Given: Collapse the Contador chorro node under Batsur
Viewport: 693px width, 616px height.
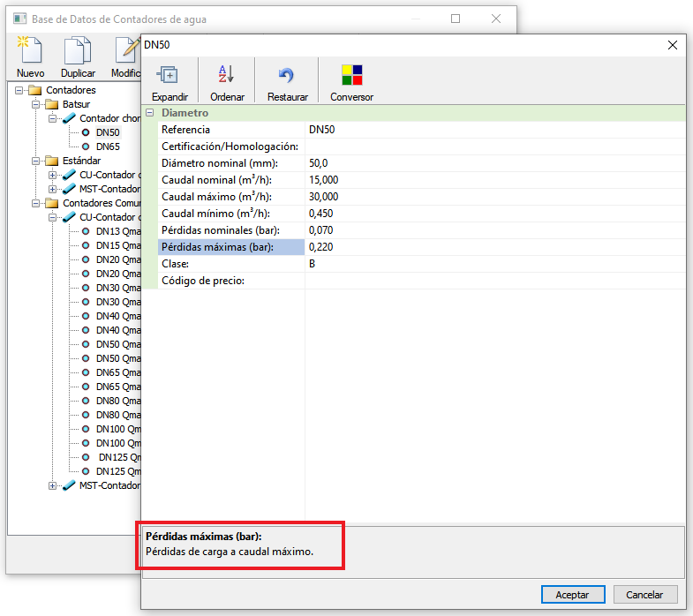Looking at the screenshot, I should 53,118.
